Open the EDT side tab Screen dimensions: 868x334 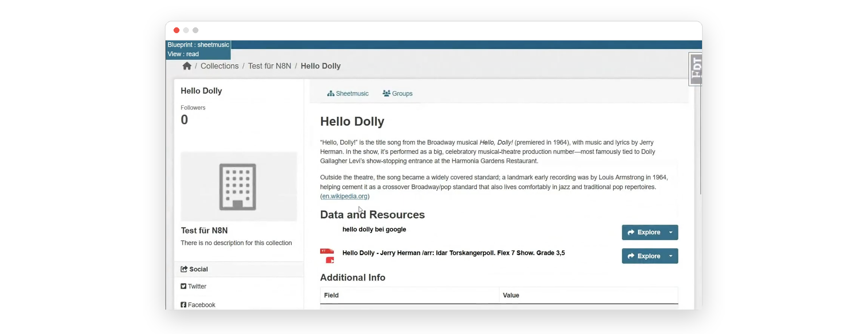(695, 69)
